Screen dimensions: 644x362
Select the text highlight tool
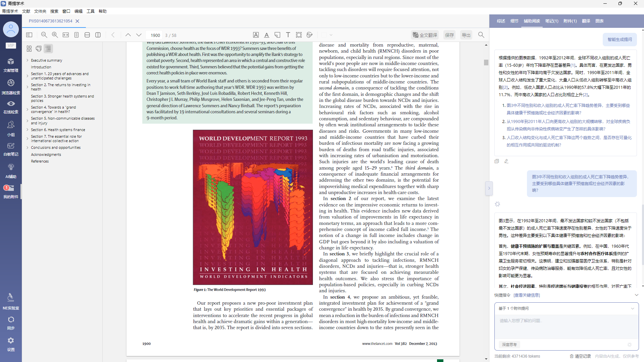(256, 35)
